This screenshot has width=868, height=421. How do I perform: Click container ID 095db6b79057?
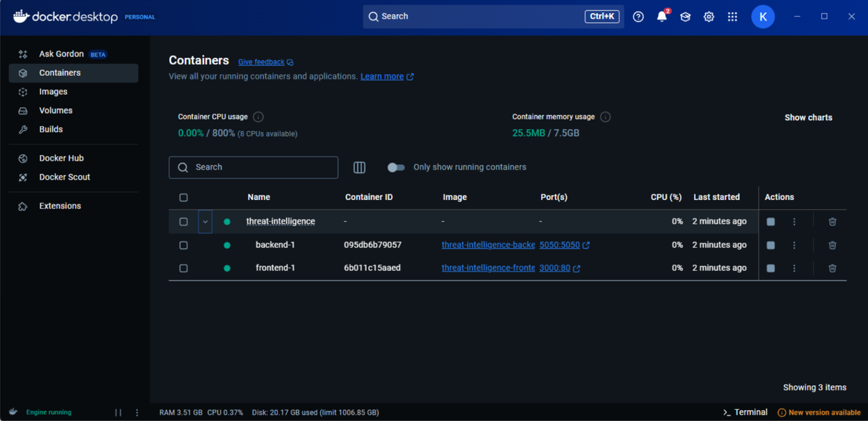372,245
